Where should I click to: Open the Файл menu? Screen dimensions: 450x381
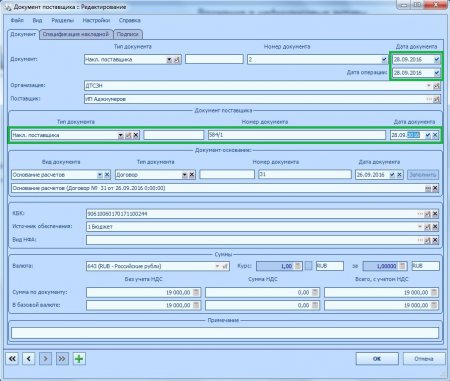coord(17,20)
